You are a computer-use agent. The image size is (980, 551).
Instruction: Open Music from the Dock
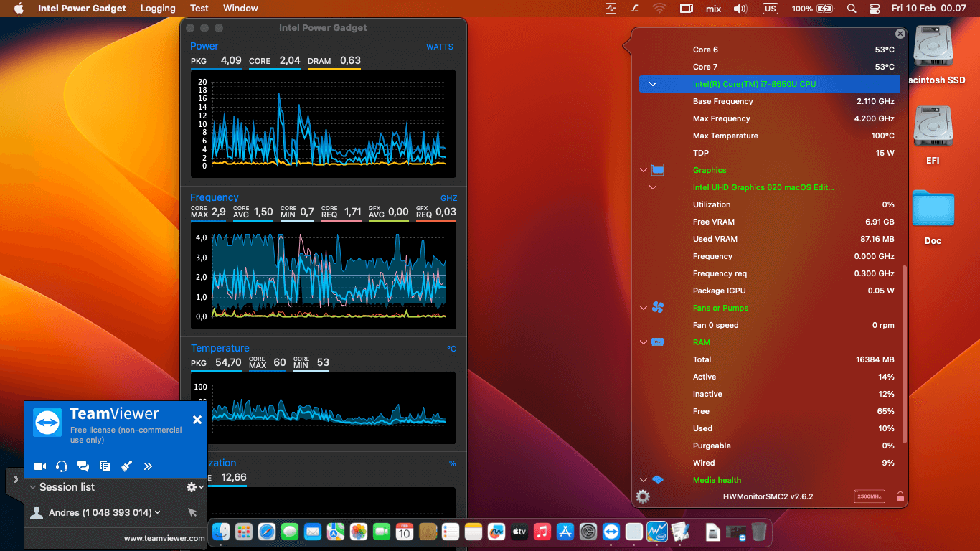click(542, 532)
